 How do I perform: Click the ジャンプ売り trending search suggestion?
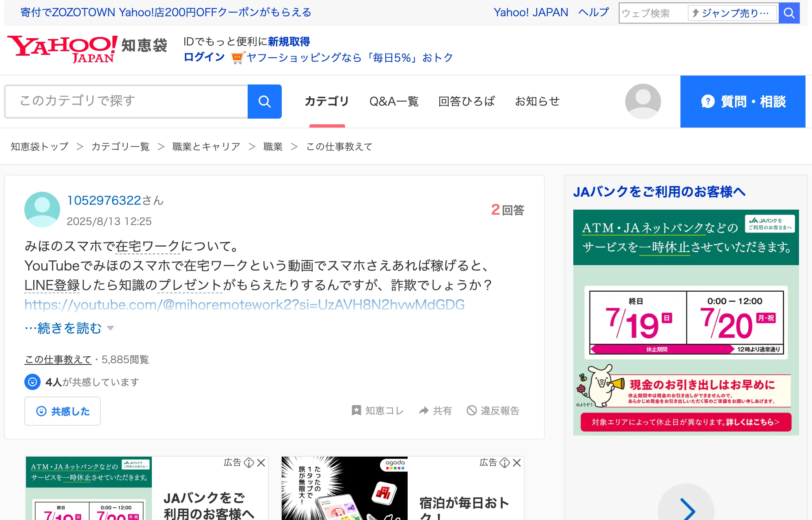tap(732, 13)
